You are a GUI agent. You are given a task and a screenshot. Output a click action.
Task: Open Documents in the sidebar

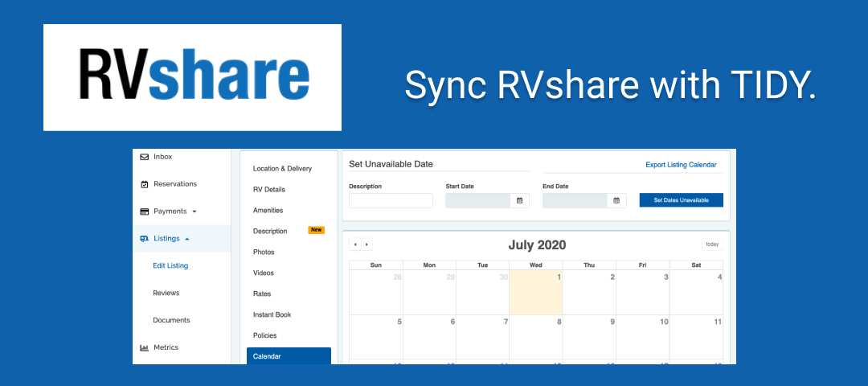click(172, 320)
